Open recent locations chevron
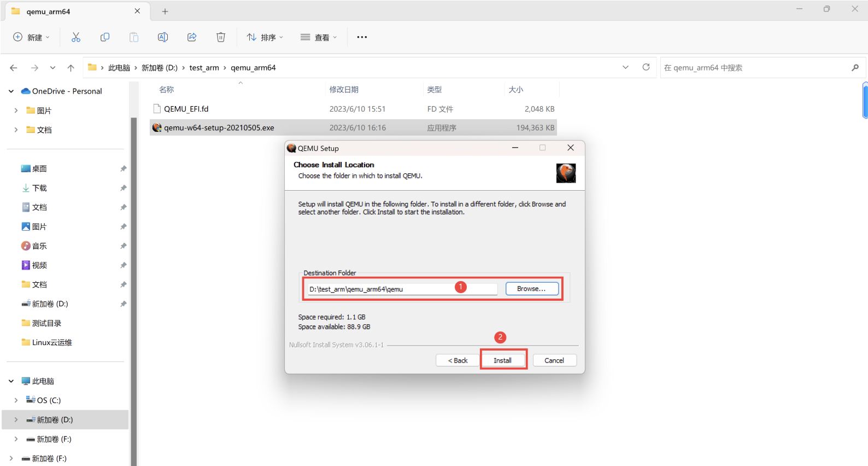868x466 pixels. click(x=52, y=68)
